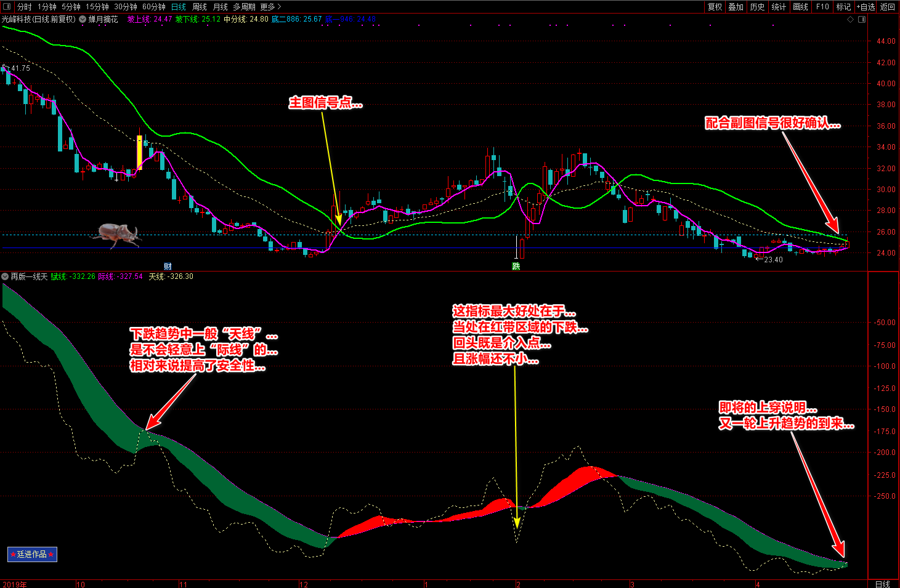
Task: Click the 天线: -326.30 value label
Action: tap(171, 276)
